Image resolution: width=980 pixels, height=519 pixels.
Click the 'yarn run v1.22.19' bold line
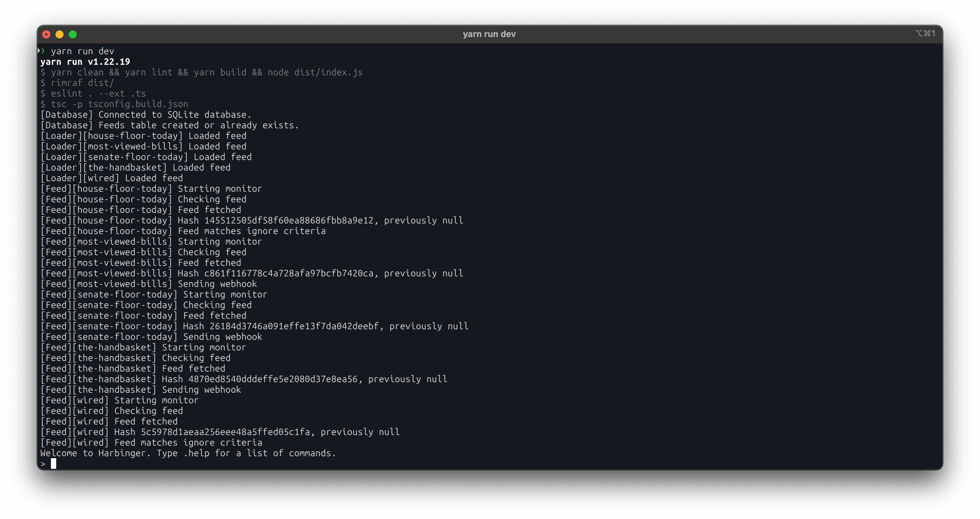click(85, 61)
